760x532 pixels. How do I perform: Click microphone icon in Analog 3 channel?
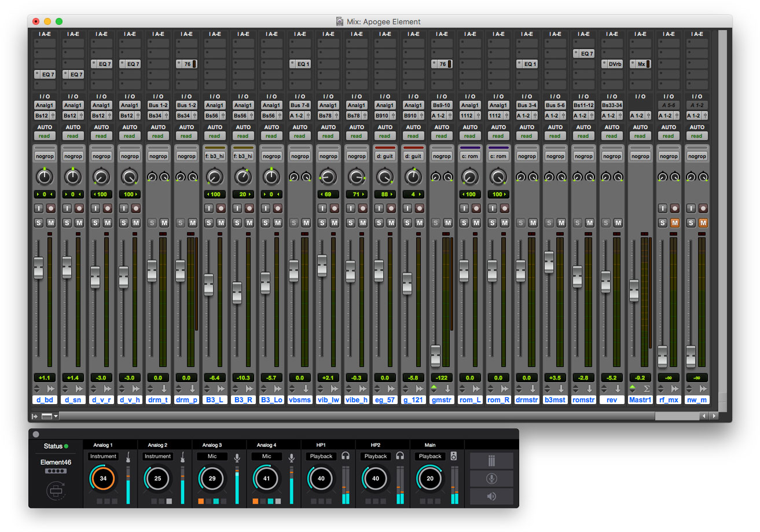(237, 457)
